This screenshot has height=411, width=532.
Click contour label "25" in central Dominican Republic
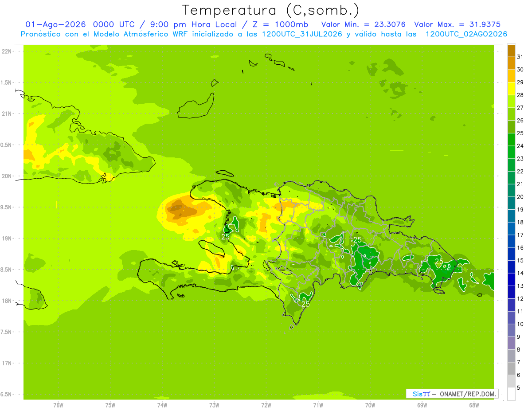point(357,240)
